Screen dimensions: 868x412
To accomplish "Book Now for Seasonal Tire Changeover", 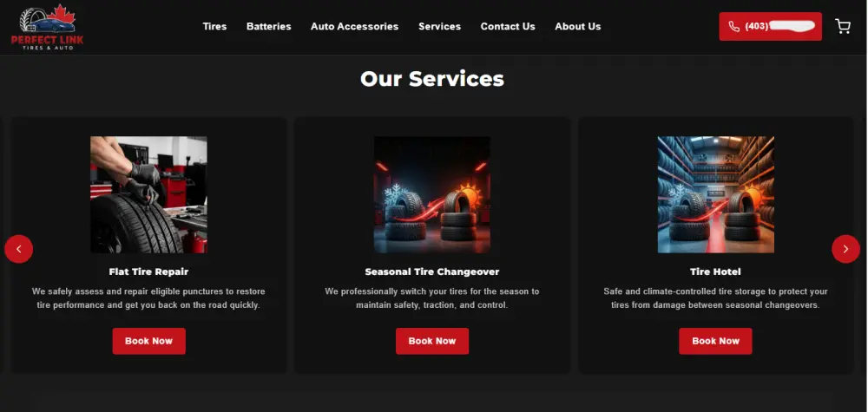I will click(x=432, y=341).
